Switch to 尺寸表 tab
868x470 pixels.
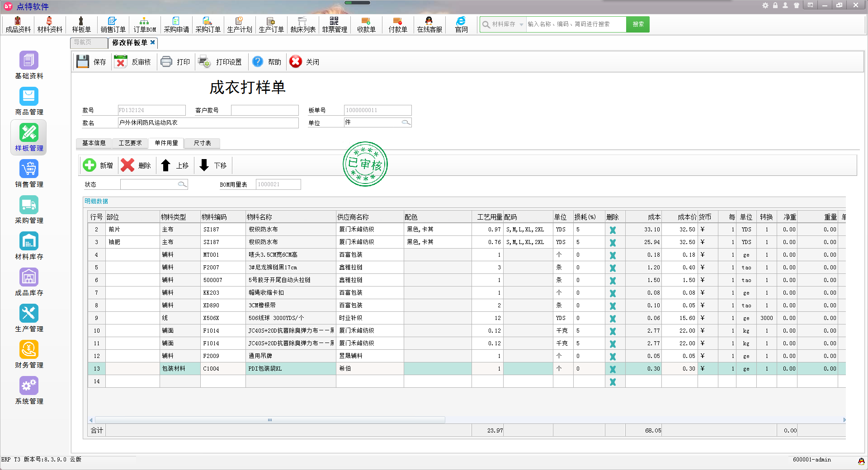(202, 143)
